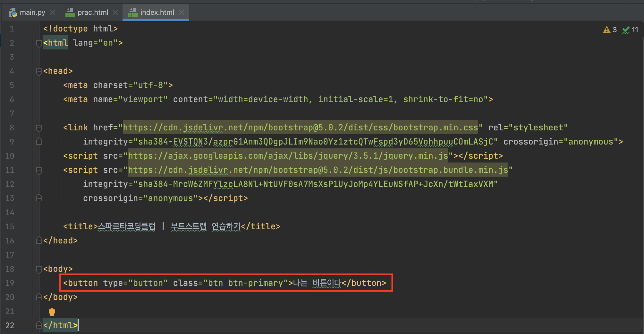This screenshot has width=644, height=334.
Task: Click the closing html fold marker on line 22
Action: 39,325
